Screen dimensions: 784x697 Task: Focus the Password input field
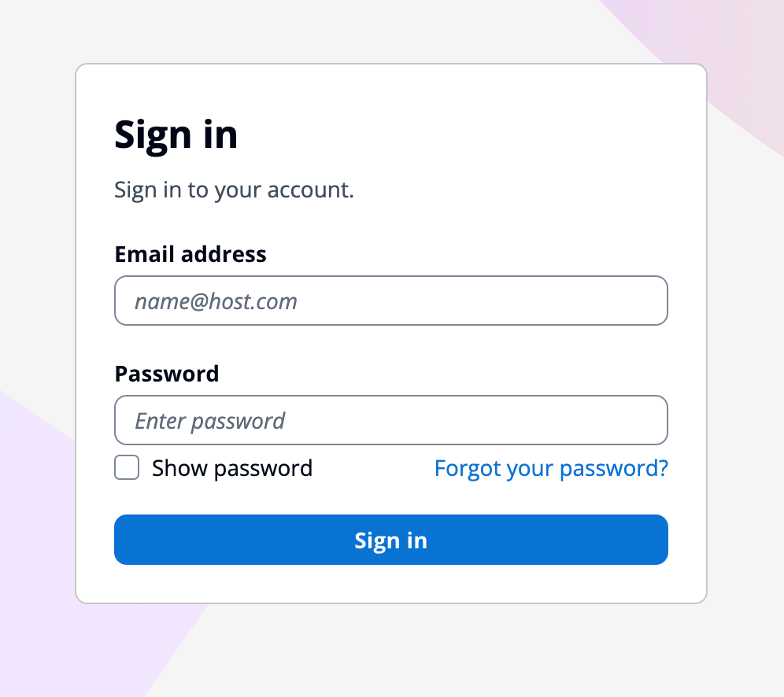(391, 420)
